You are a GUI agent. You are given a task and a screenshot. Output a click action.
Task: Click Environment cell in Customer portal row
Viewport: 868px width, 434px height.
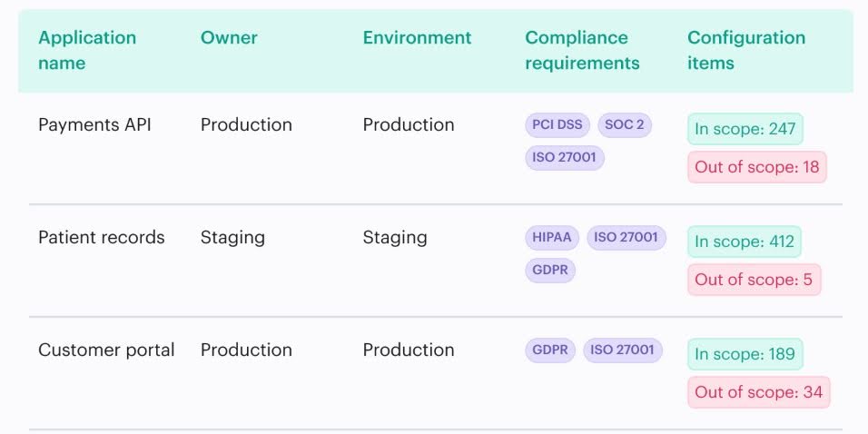[x=409, y=350]
